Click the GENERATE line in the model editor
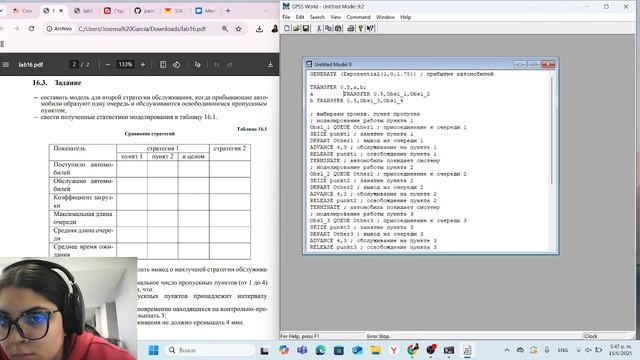640x360 pixels. coord(402,74)
